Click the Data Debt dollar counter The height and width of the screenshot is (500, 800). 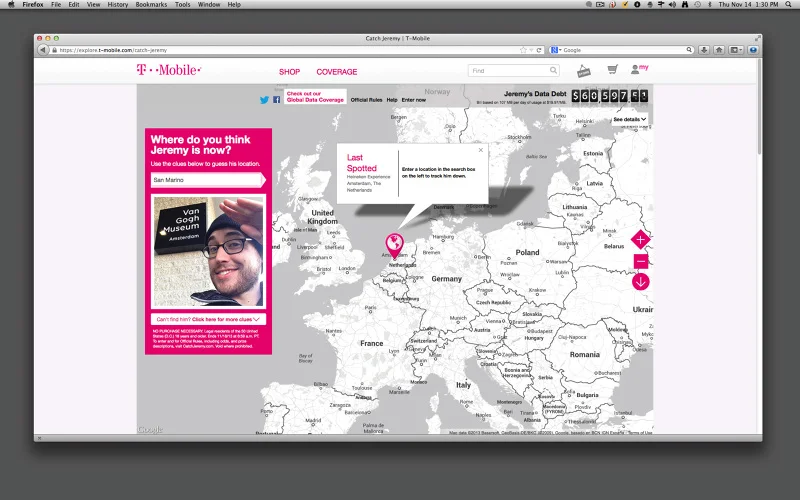click(610, 96)
